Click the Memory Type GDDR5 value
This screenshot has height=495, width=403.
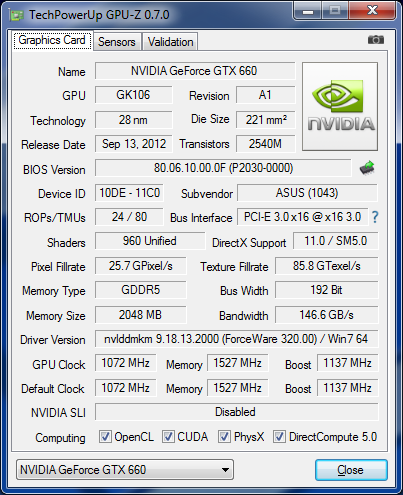tap(140, 290)
